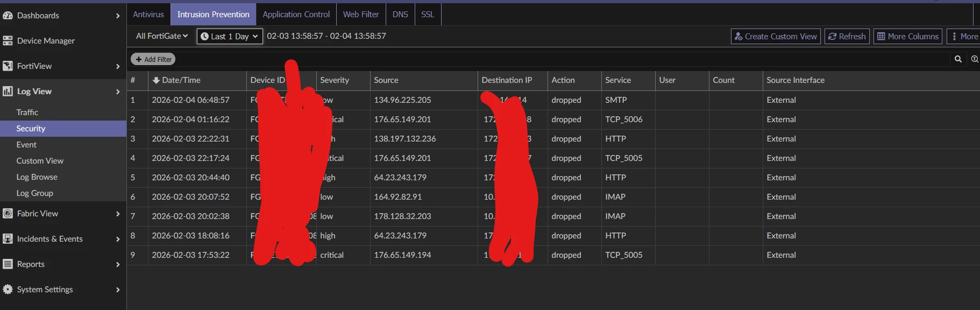The image size is (980, 310).
Task: Click the Dashboards gauge icon
Action: (8, 16)
